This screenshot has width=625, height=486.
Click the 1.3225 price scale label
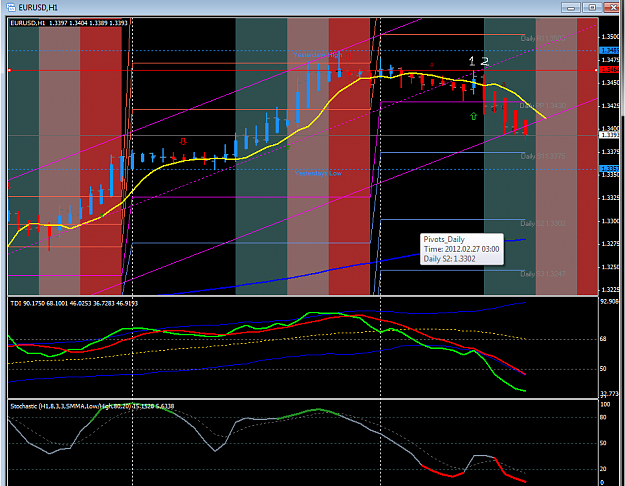[x=610, y=289]
